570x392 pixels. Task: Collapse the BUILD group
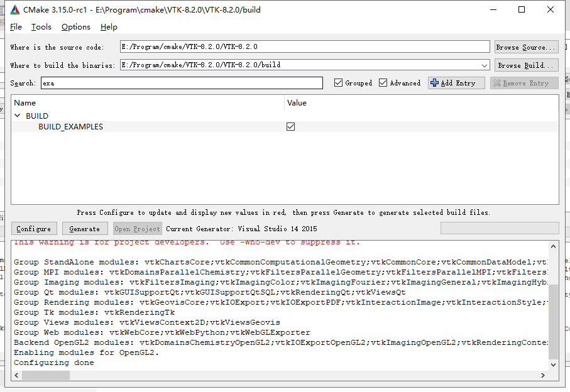tap(17, 116)
